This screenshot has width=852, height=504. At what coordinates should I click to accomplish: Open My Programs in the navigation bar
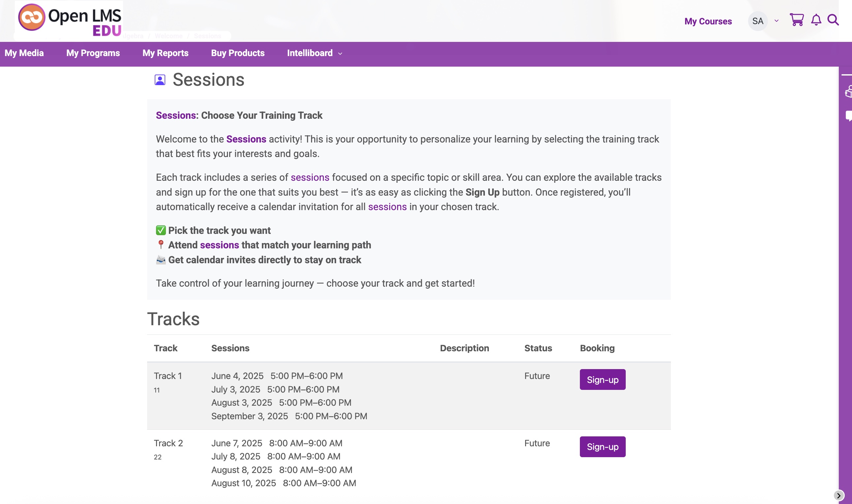pyautogui.click(x=93, y=53)
